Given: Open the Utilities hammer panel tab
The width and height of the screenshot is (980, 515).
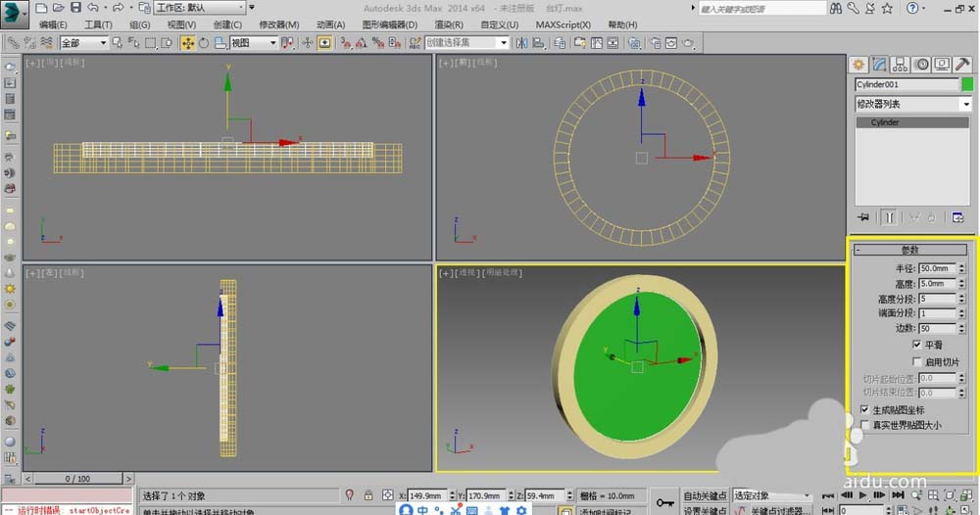Looking at the screenshot, I should pos(962,65).
